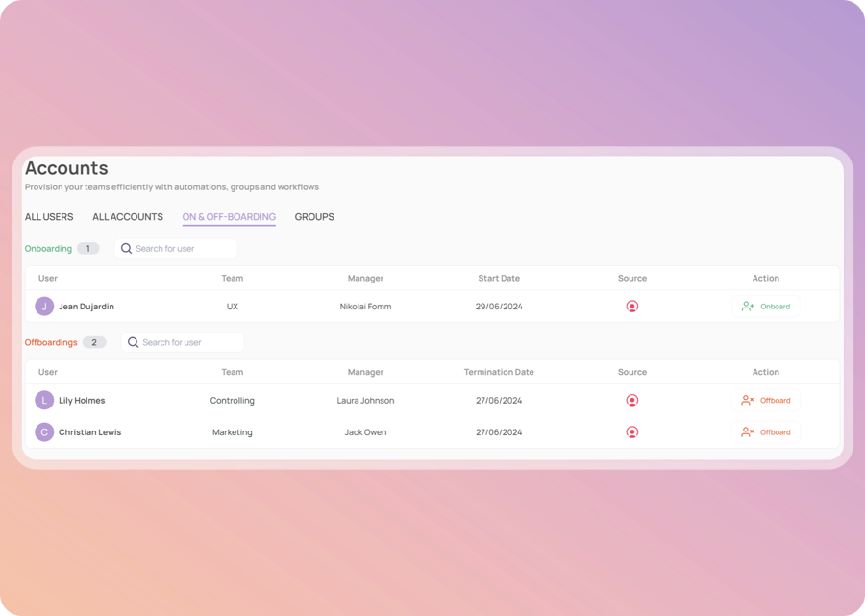The width and height of the screenshot is (865, 616).
Task: Click Christian Lewis' avatar icon
Action: pos(44,432)
